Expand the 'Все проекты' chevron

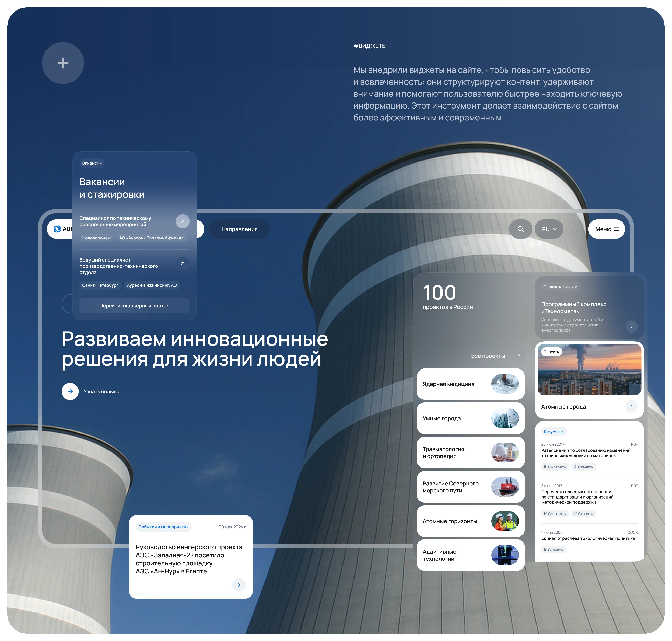(x=519, y=356)
